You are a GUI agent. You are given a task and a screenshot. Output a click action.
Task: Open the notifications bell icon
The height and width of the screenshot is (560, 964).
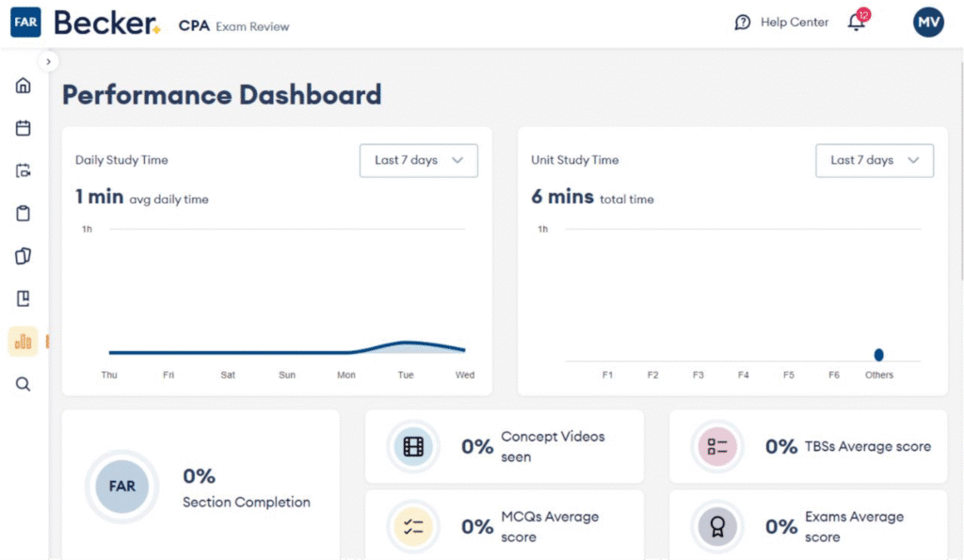856,23
